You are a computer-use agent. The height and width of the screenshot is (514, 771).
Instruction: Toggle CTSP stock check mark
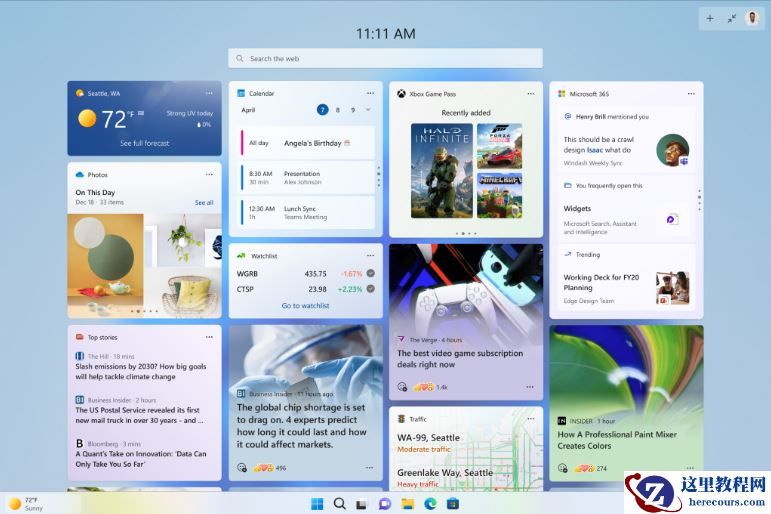(x=371, y=289)
